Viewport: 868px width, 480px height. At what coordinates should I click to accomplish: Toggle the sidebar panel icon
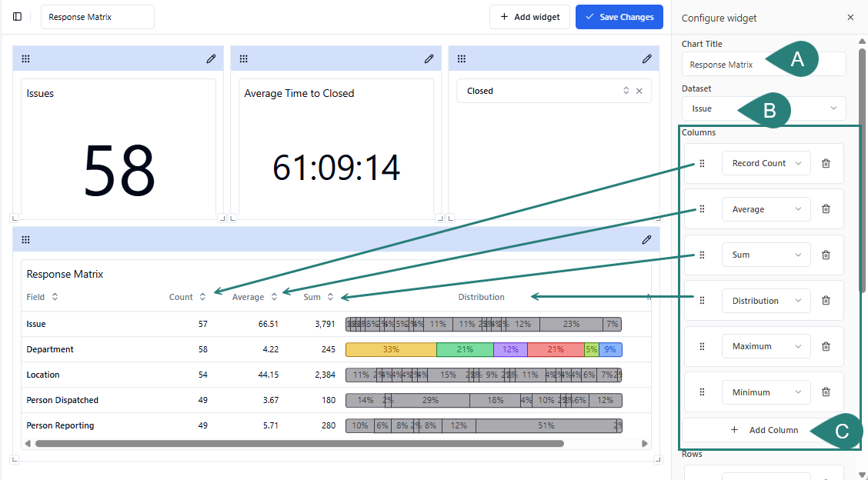pos(18,17)
